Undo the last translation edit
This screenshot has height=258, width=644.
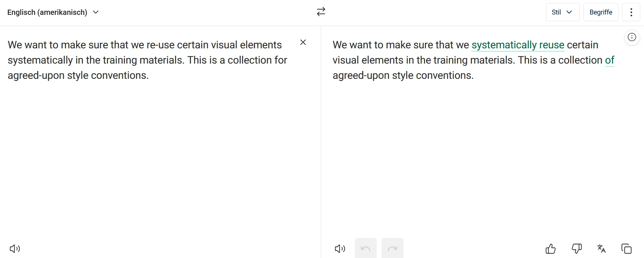365,248
